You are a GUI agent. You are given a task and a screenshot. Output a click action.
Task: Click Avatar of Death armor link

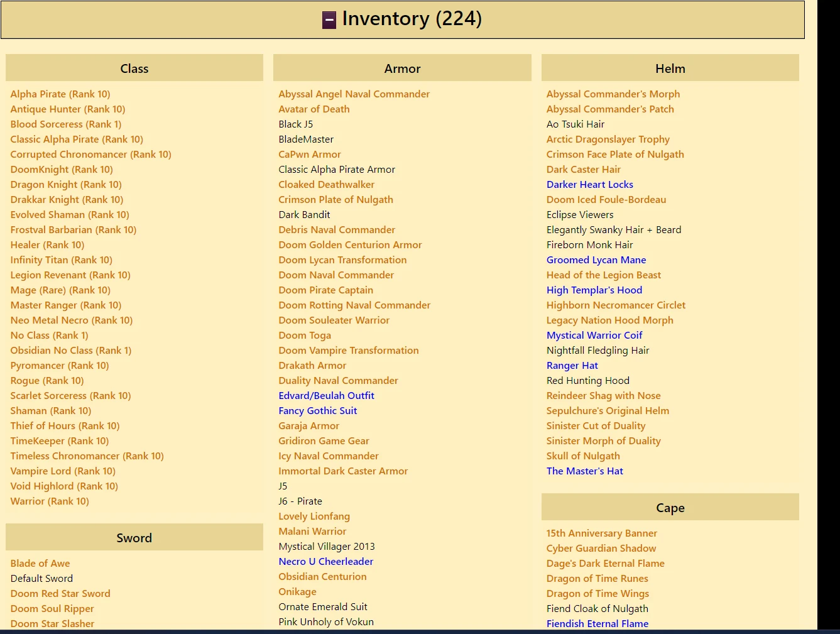pos(314,109)
